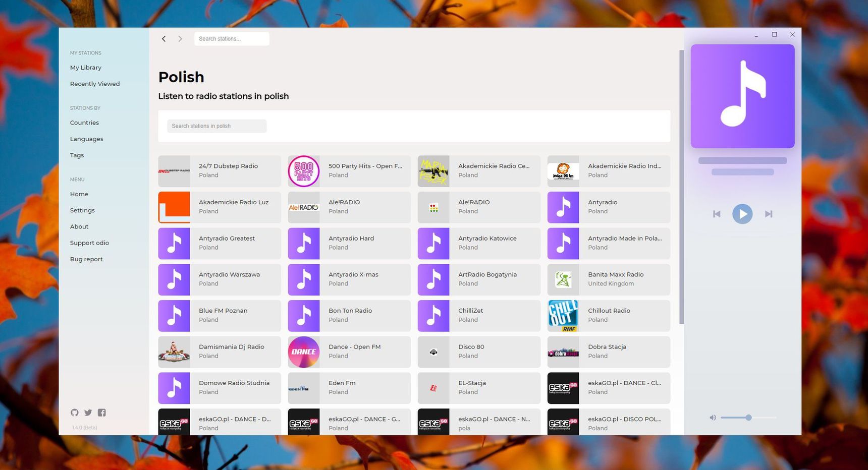Select Antyradio Made in Poland station text
This screenshot has height=470, width=868.
coord(625,238)
